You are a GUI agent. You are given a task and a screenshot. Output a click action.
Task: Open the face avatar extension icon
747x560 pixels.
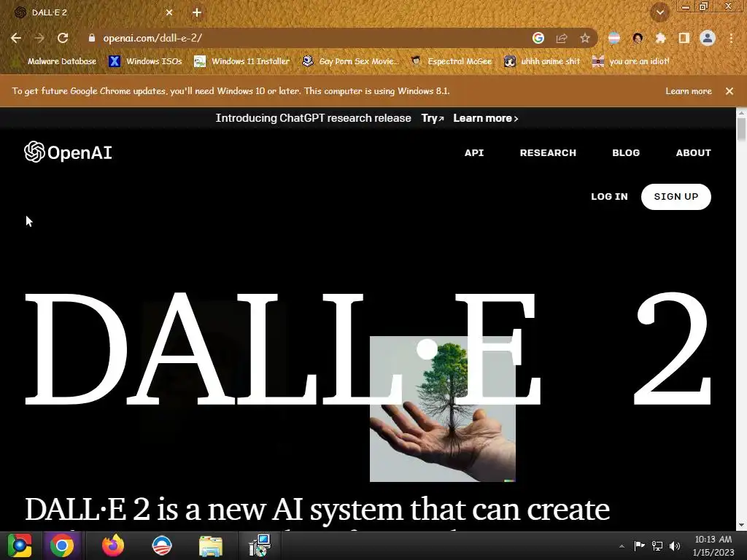(638, 38)
